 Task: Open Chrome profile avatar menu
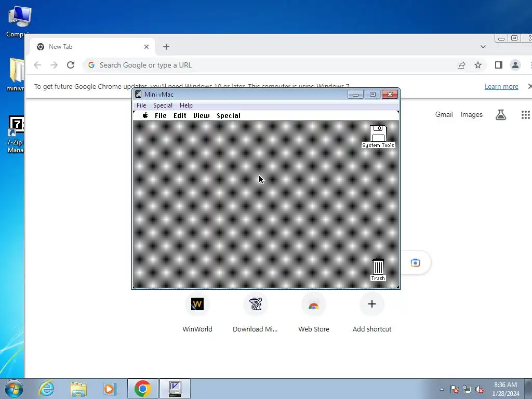[515, 65]
